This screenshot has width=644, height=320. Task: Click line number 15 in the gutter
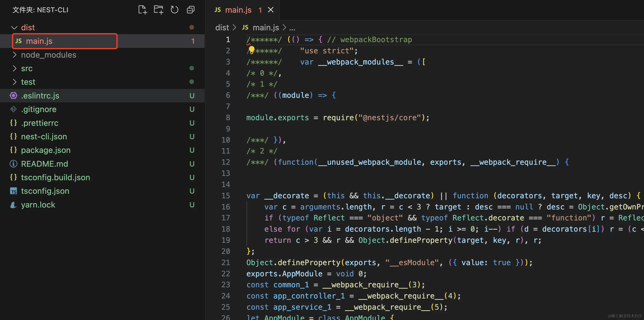coord(226,196)
